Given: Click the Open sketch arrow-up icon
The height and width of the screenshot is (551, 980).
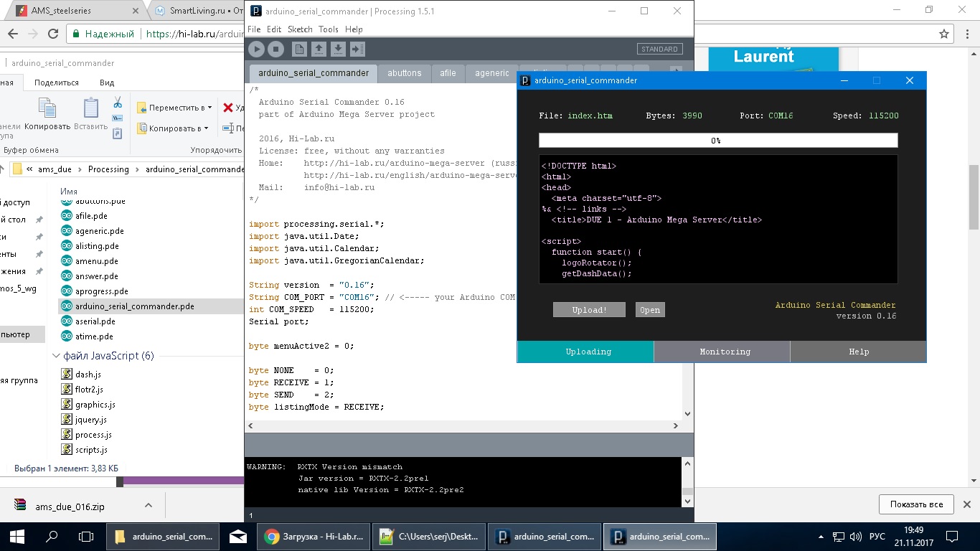Looking at the screenshot, I should tap(319, 49).
